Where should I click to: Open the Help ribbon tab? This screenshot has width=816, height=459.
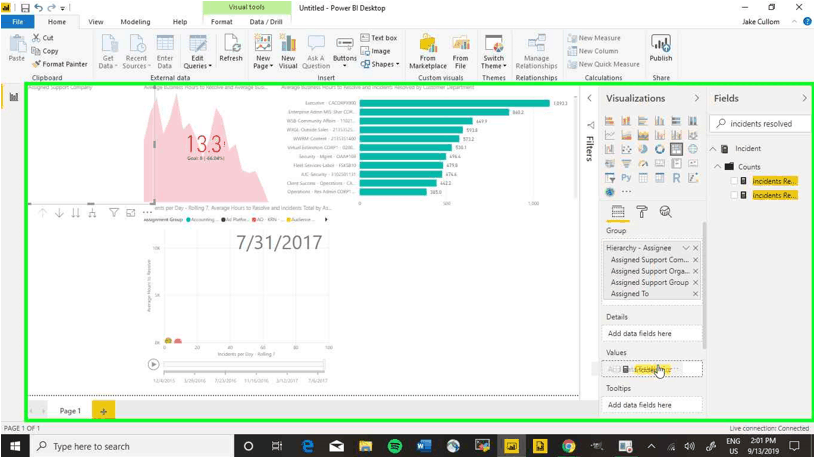point(180,22)
